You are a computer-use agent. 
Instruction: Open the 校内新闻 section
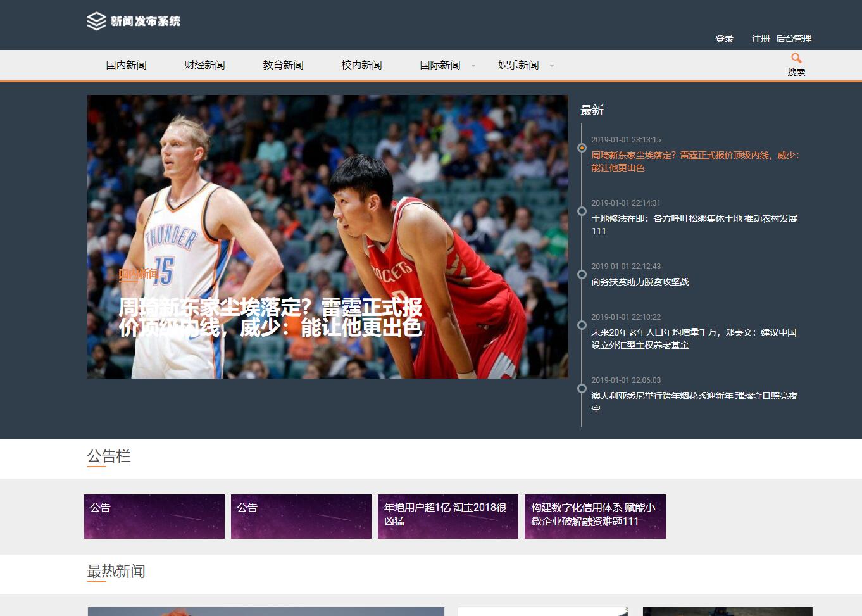tap(361, 65)
